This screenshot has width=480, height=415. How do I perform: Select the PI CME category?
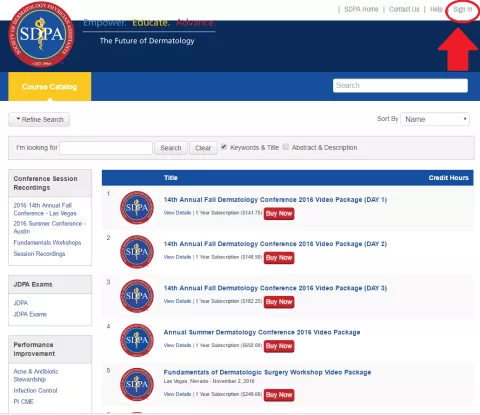[23, 402]
